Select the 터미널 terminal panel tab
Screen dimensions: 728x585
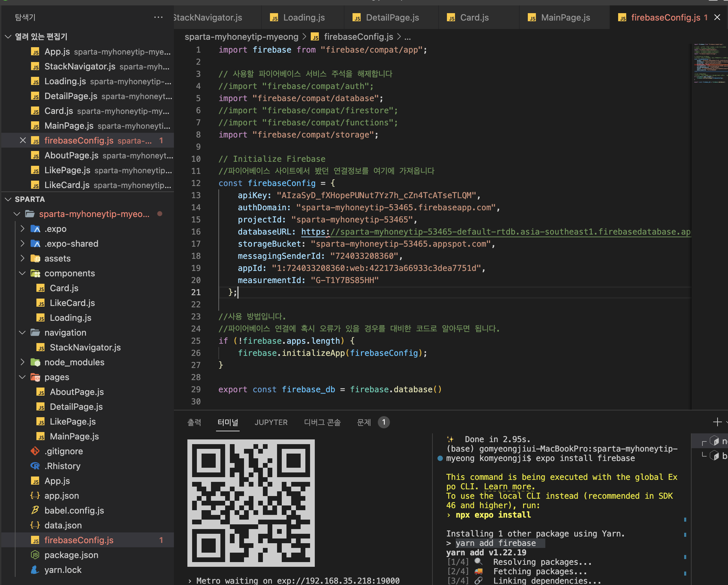228,422
